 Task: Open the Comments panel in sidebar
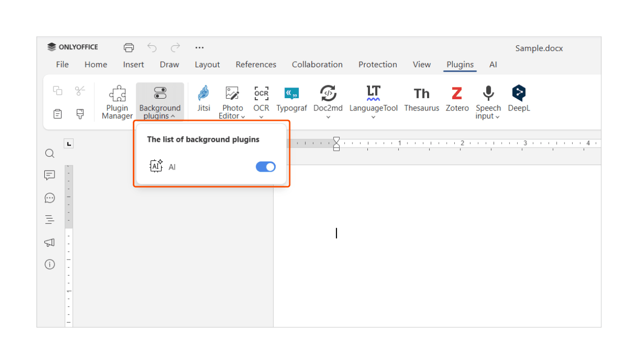49,175
